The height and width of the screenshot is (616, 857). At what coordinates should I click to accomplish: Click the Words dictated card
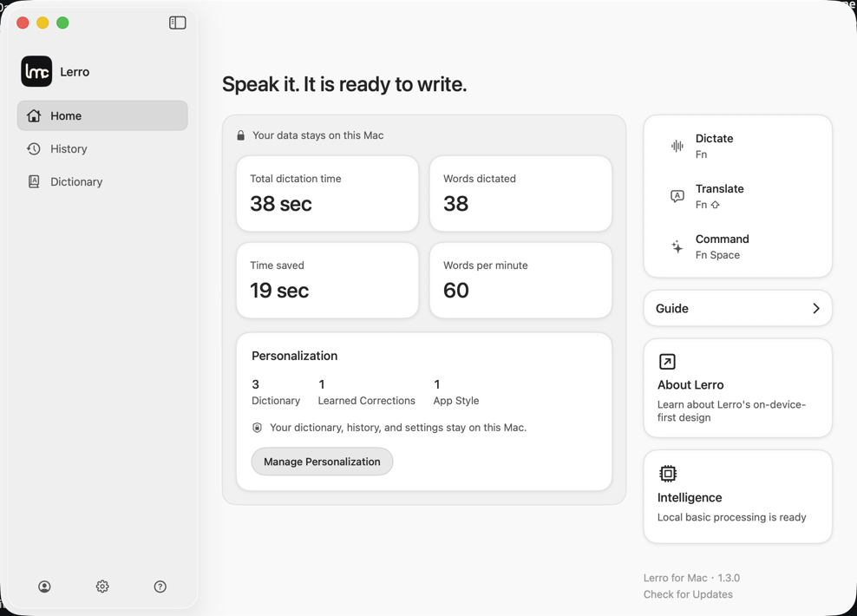click(x=520, y=193)
